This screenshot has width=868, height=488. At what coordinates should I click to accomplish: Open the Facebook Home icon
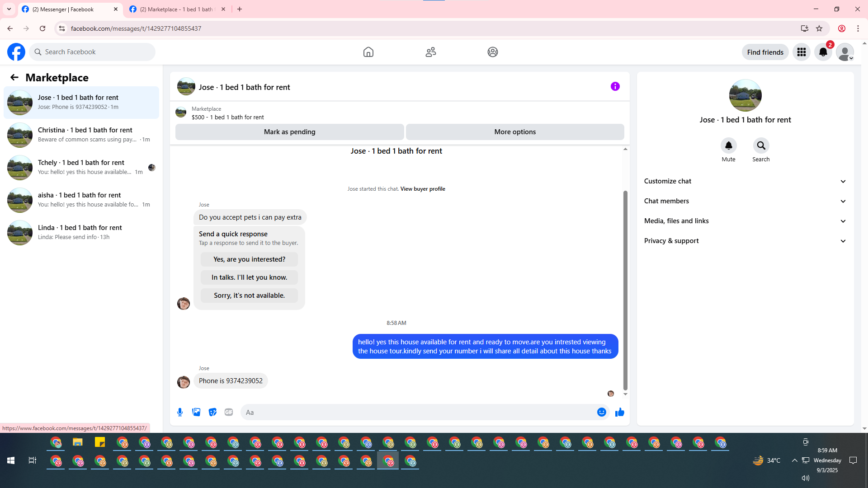tap(368, 52)
